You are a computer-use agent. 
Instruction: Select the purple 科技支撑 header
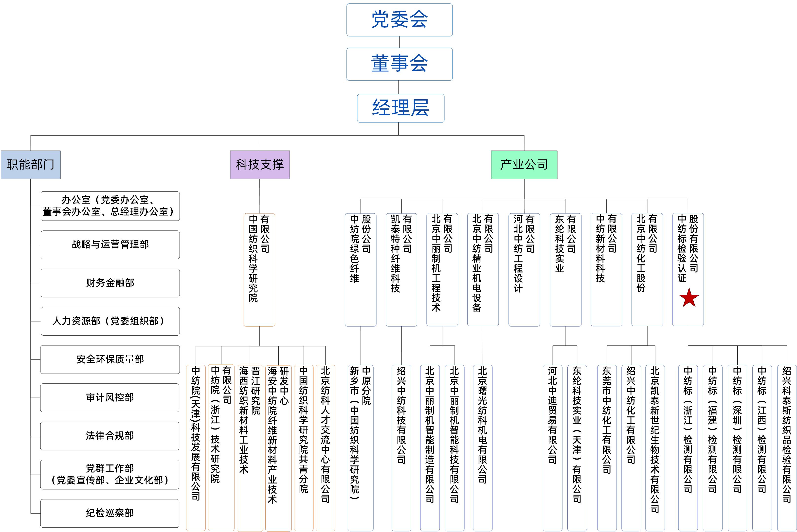pos(260,165)
